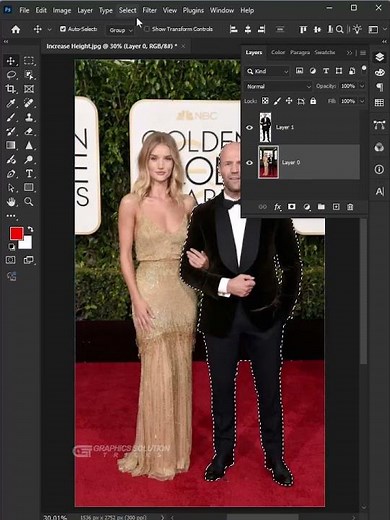Select the History Brush tool
390x520 pixels.
click(x=11, y=131)
